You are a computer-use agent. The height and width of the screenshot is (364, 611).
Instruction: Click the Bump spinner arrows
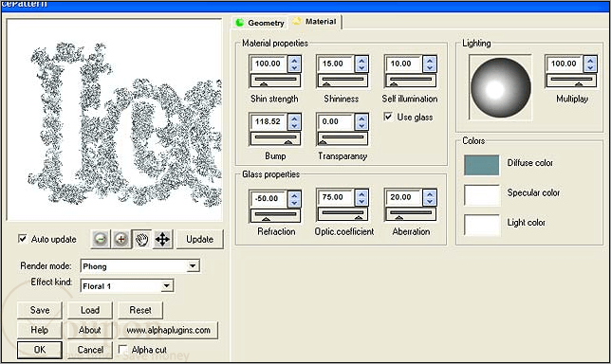[x=294, y=122]
